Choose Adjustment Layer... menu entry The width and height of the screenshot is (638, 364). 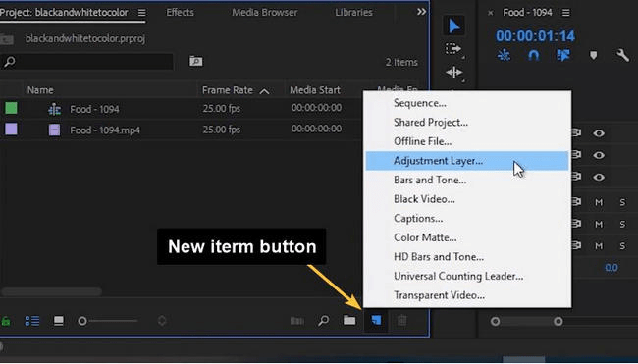point(466,161)
